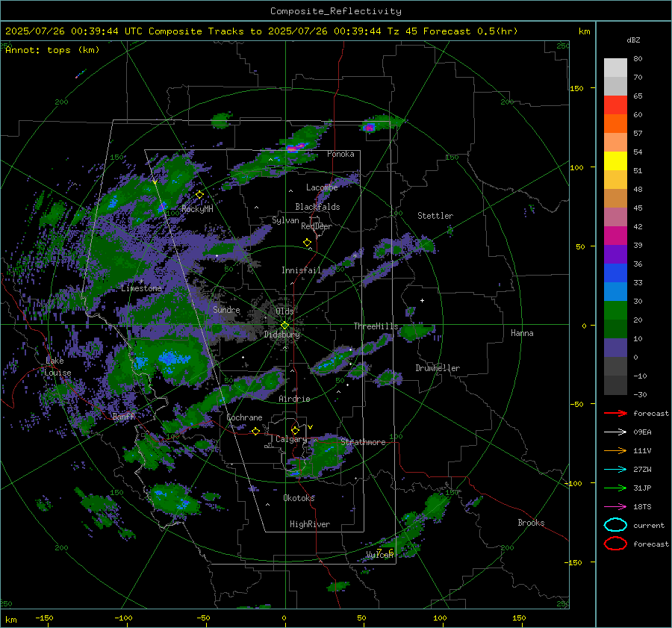Click the yellow diamond marker near RedDeer
The image size is (672, 628).
click(307, 243)
